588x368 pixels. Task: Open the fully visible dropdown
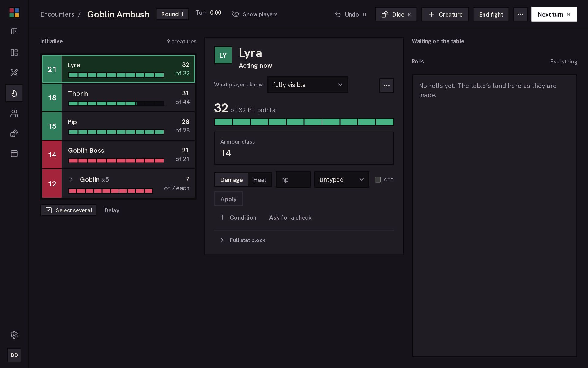pyautogui.click(x=307, y=85)
